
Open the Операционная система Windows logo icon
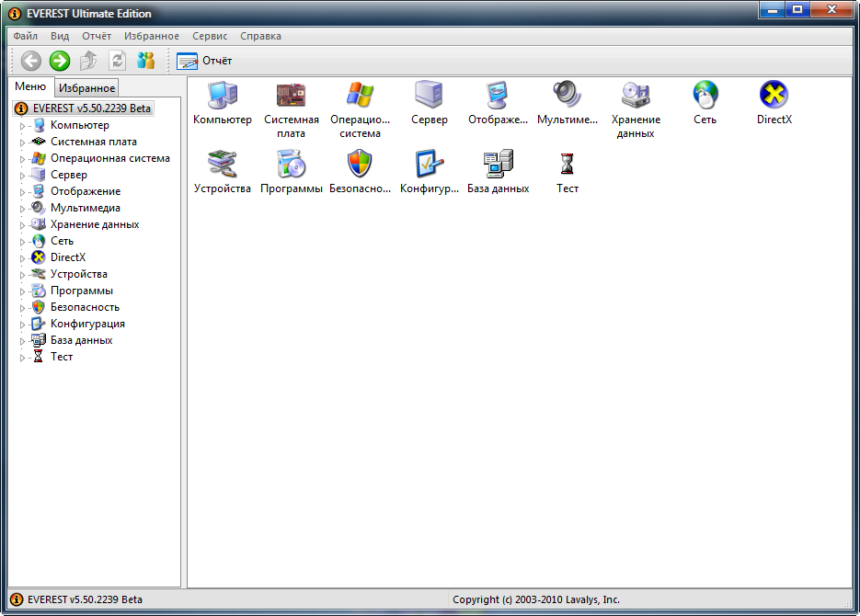(x=360, y=95)
